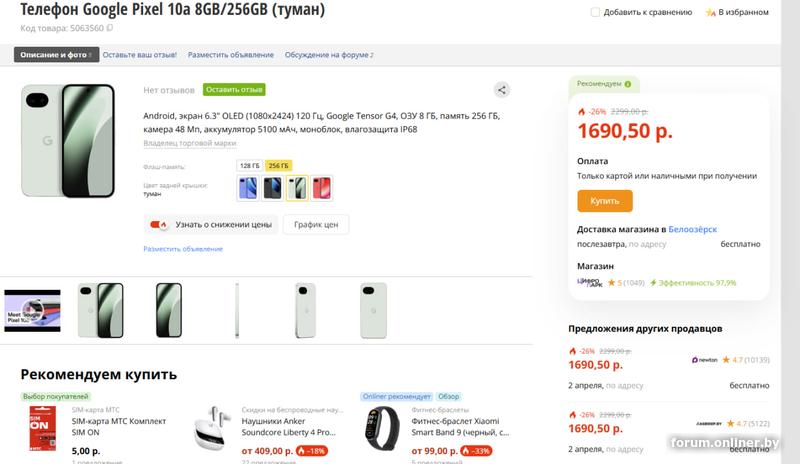This screenshot has width=800, height=464.
Task: Open the Белоозёрск delivery city selector
Action: coord(693,229)
